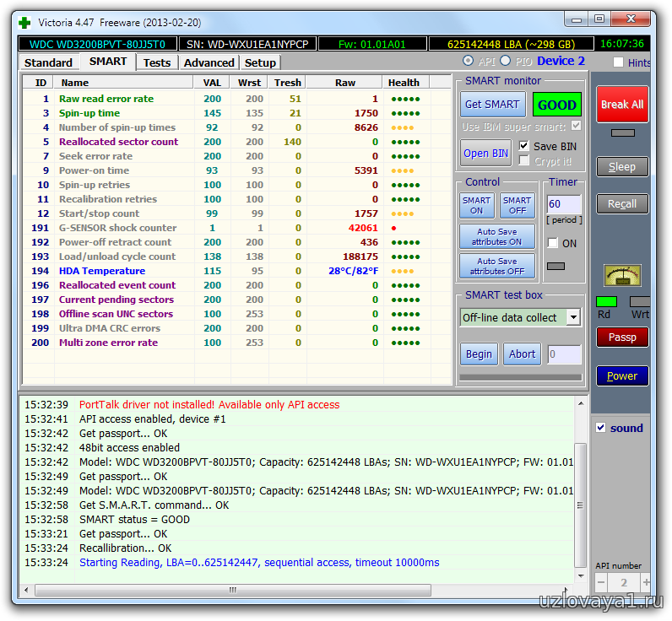Click the SMART test progress bar
The image size is (672, 621).
[521, 377]
